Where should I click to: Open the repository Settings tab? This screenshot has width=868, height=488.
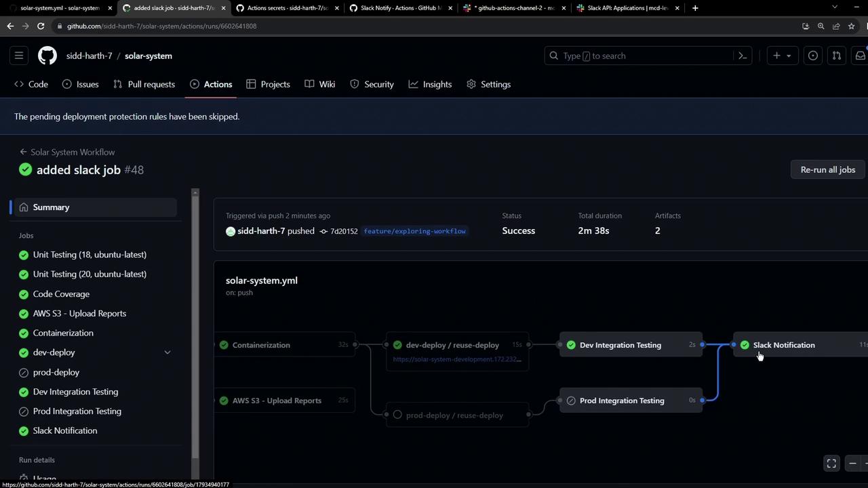coord(488,84)
